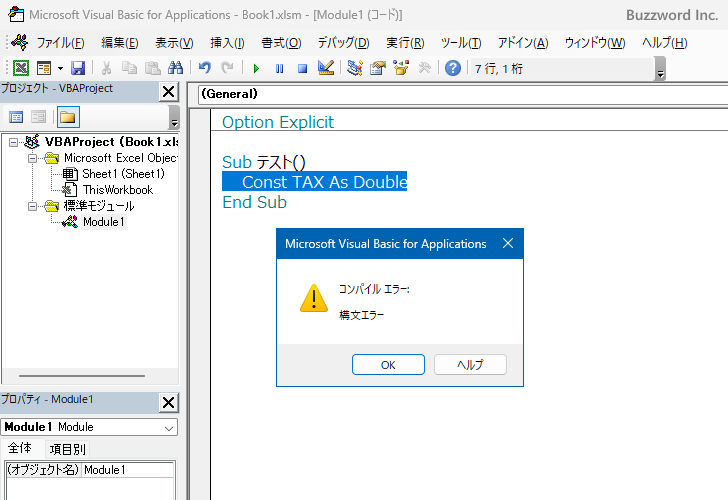The height and width of the screenshot is (500, 728).
Task: Select the 標準モジュール folder item
Action: click(x=99, y=206)
